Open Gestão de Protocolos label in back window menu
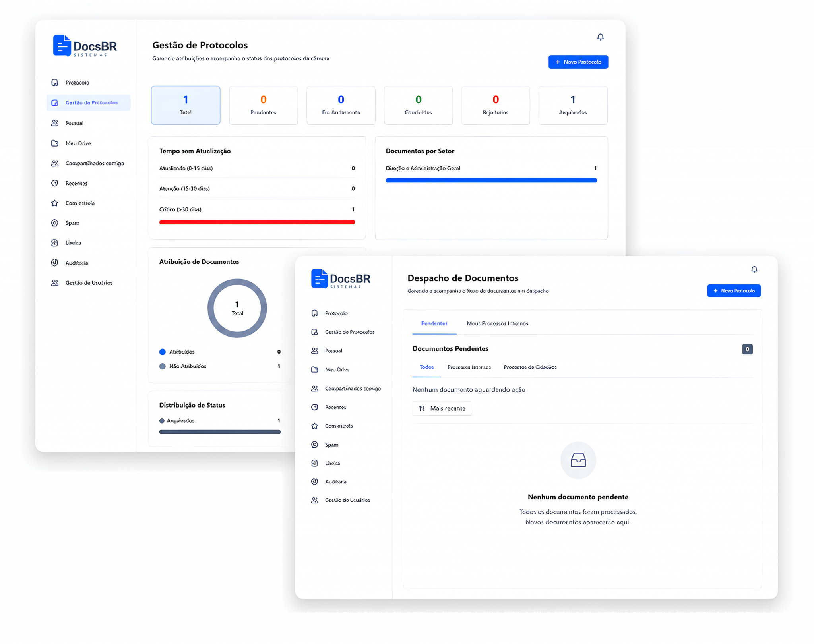This screenshot has width=814, height=644. pos(91,103)
